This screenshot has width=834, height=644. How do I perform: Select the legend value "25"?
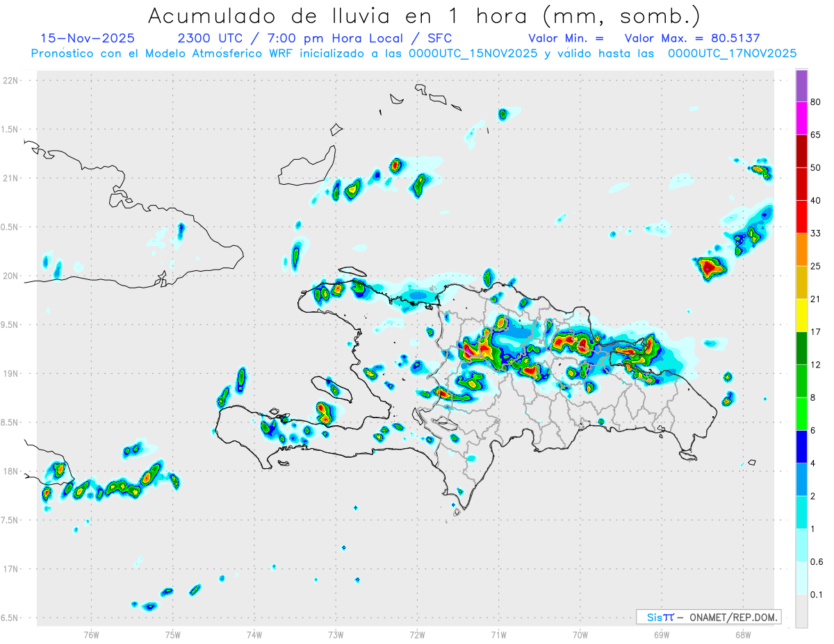tap(816, 265)
